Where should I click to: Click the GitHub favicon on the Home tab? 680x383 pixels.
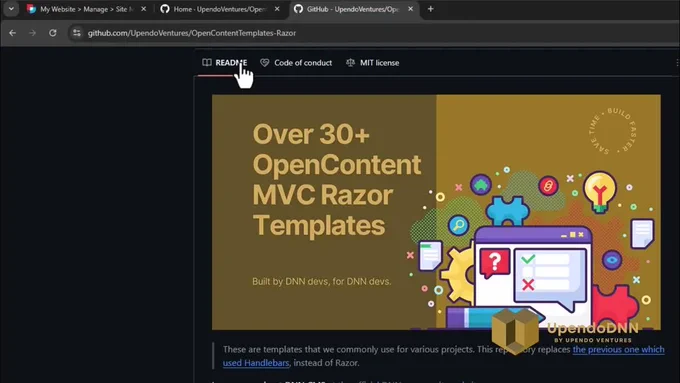click(165, 9)
